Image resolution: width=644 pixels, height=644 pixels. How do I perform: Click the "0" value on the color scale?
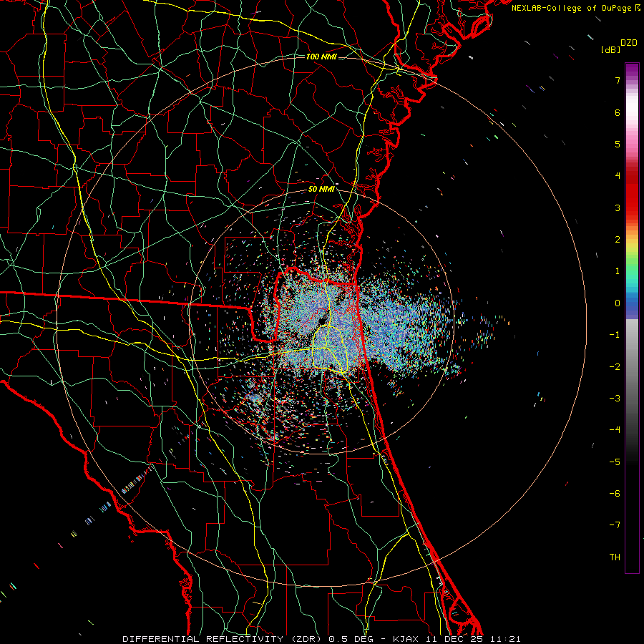coord(618,303)
